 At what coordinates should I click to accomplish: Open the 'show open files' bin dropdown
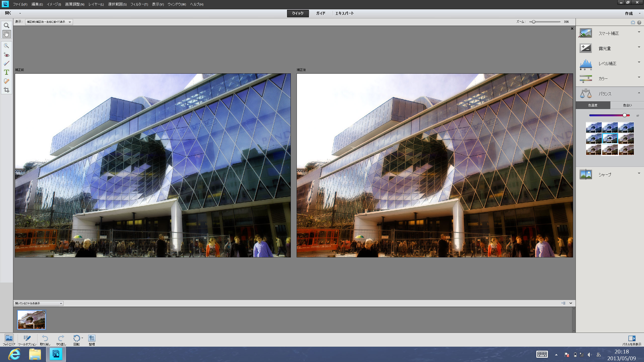(38, 303)
